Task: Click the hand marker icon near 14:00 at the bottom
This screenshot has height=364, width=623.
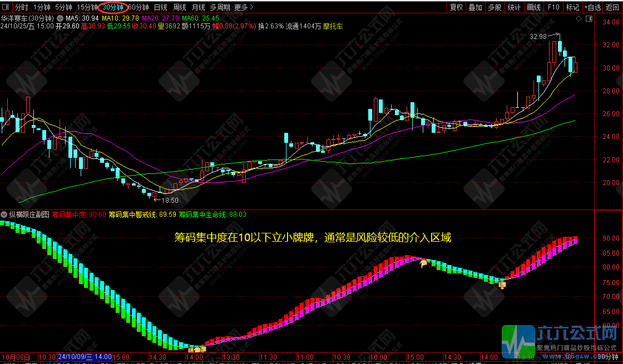Action: (x=197, y=350)
